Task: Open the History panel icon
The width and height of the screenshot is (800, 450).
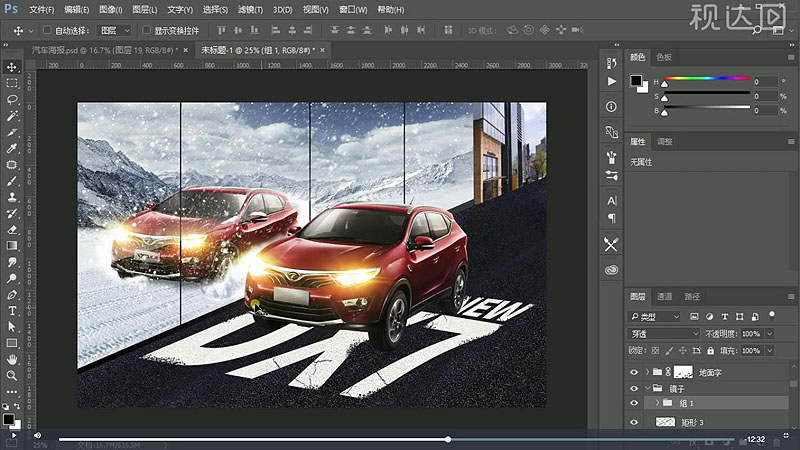Action: coord(611,63)
